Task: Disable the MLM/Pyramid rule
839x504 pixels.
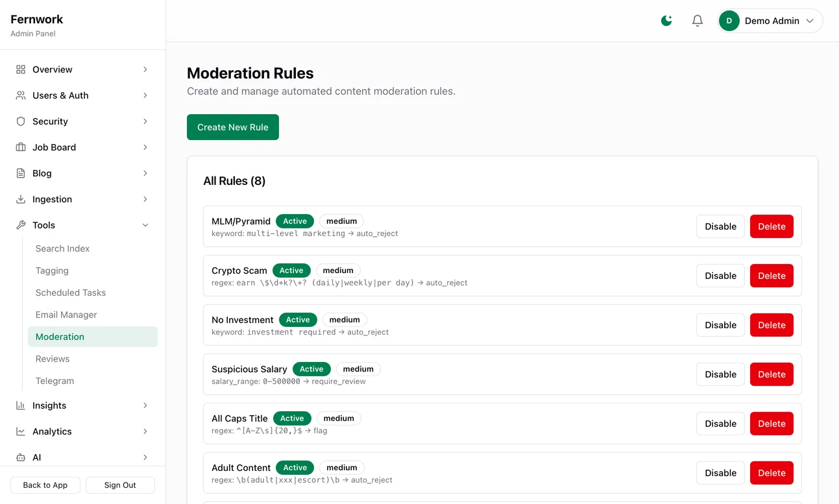Action: [720, 226]
